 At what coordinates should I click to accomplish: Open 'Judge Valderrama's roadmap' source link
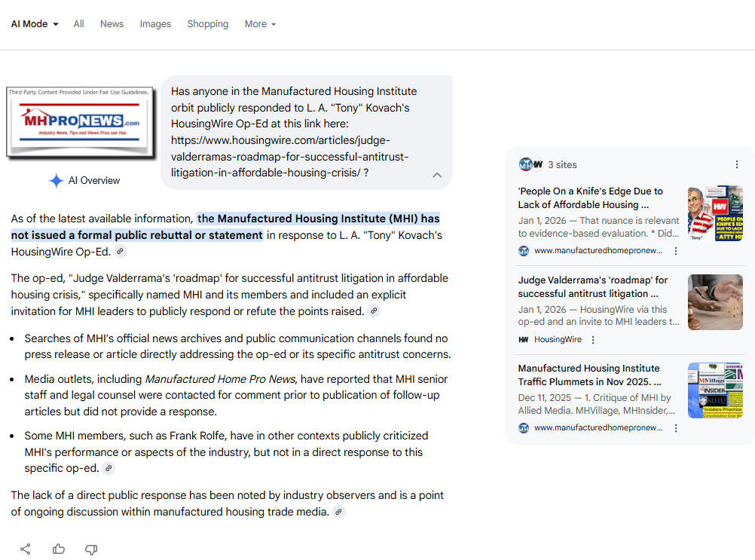592,286
